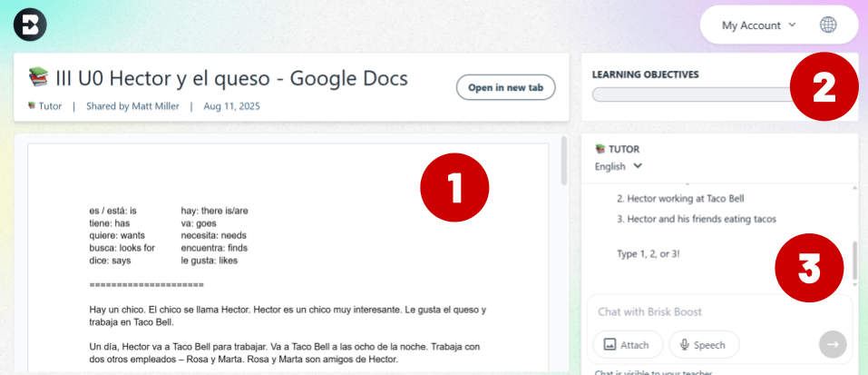Click the Speech microphone button
868x375 pixels.
(704, 344)
